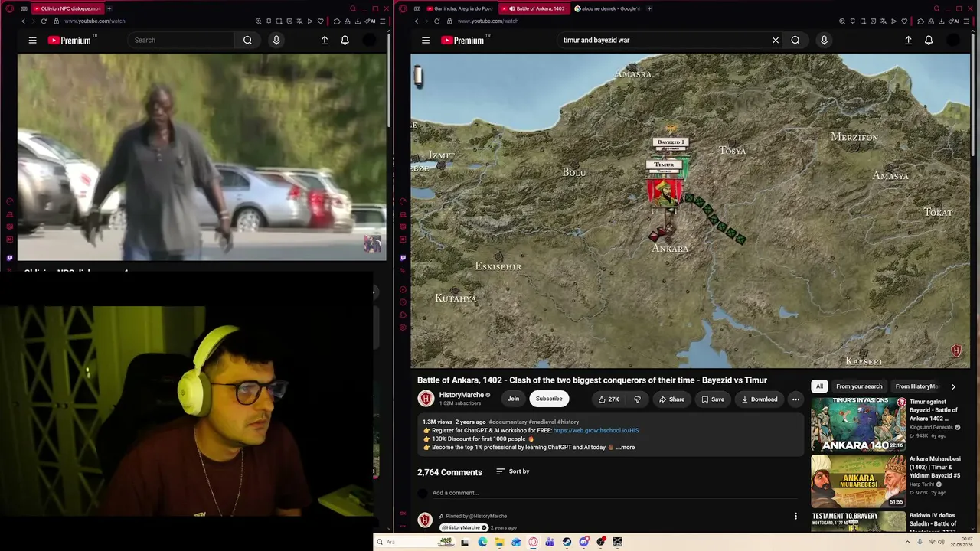Open HistoryMarche channel name link
This screenshot has width=980, height=551.
462,395
